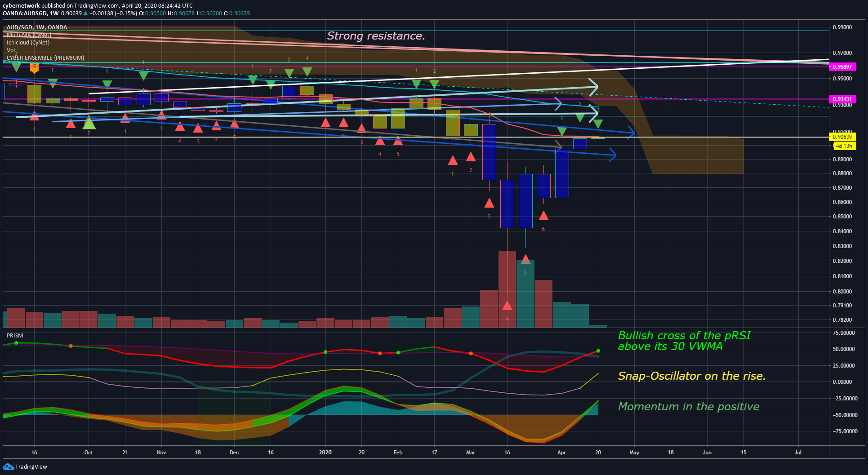Click the 4d 13h countdown label

(844, 146)
